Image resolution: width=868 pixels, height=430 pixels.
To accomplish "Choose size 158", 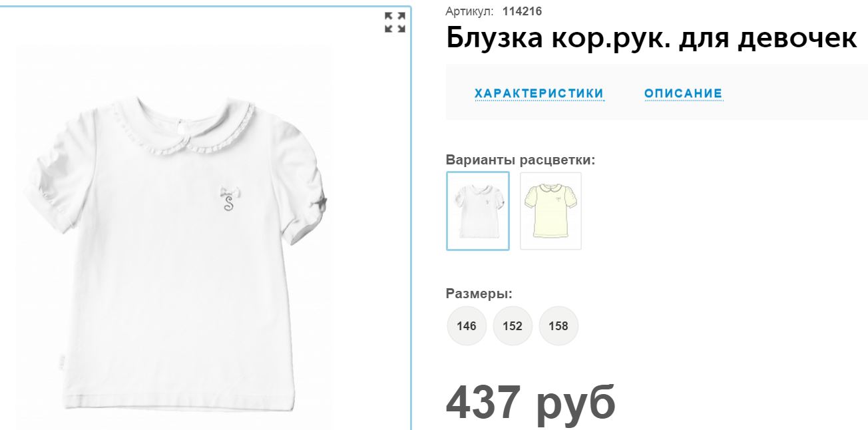I will (x=558, y=326).
